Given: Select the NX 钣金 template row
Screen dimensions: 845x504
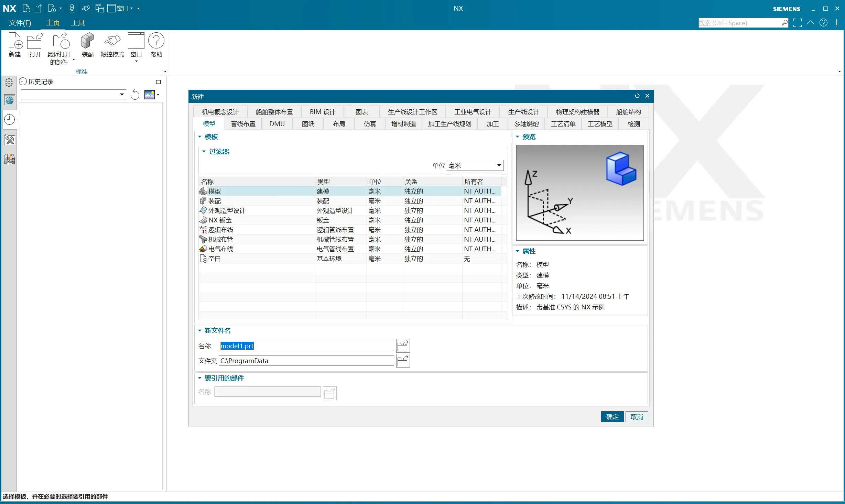Looking at the screenshot, I should point(220,220).
